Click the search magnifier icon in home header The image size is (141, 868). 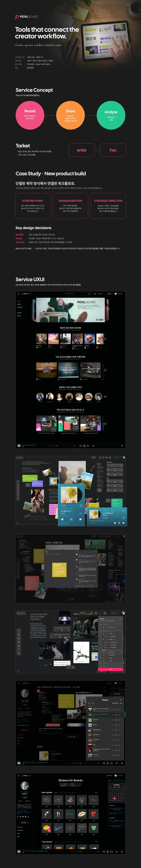point(89,294)
